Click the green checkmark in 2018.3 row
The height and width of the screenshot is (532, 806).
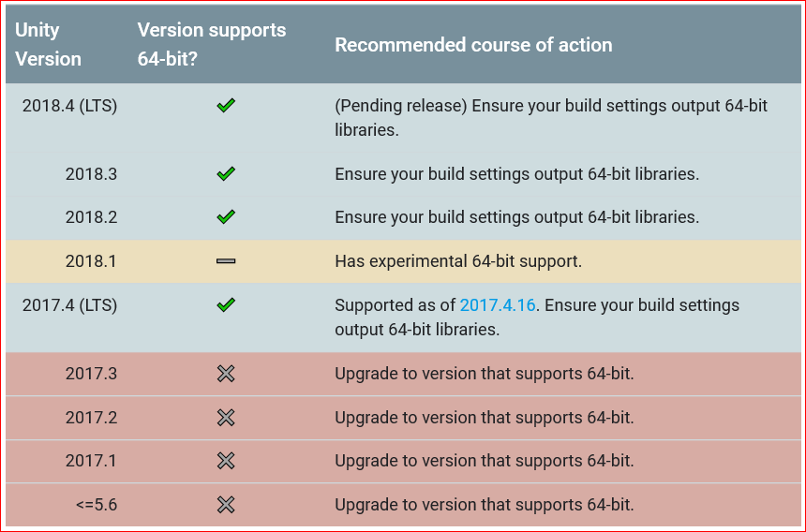point(226,174)
